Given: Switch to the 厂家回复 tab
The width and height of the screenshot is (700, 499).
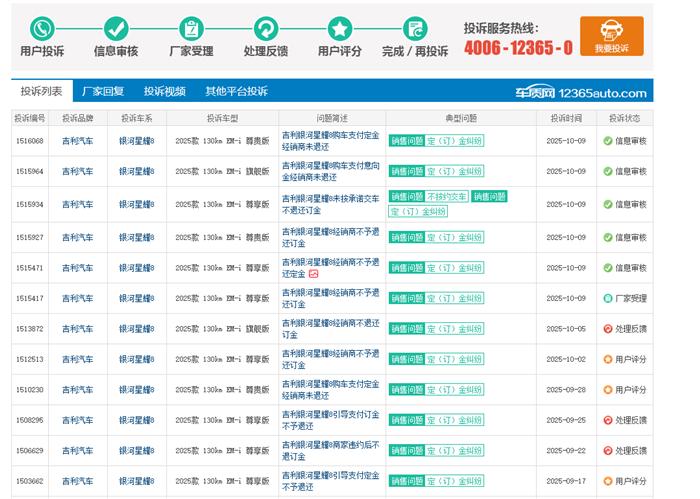Looking at the screenshot, I should click(x=103, y=91).
